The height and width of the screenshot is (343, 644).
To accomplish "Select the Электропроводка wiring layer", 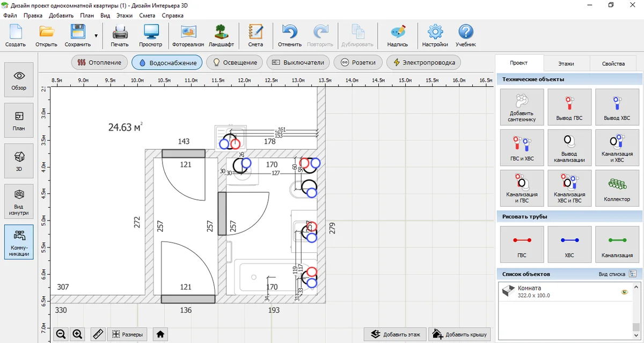I will point(424,62).
